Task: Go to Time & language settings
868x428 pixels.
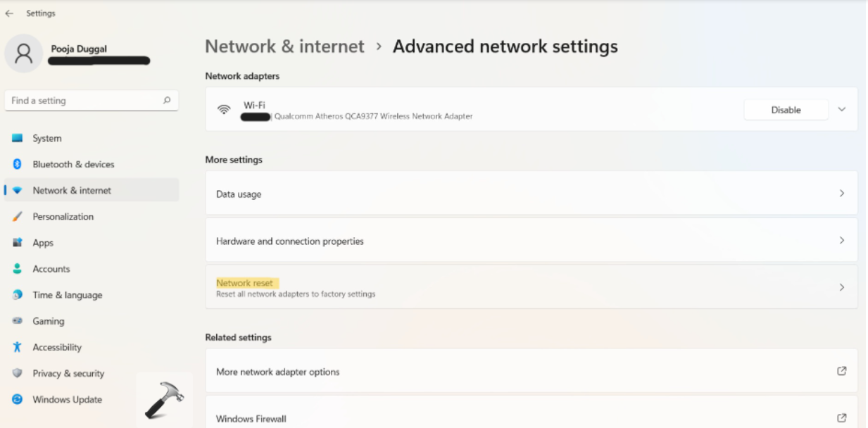Action: pyautogui.click(x=67, y=295)
